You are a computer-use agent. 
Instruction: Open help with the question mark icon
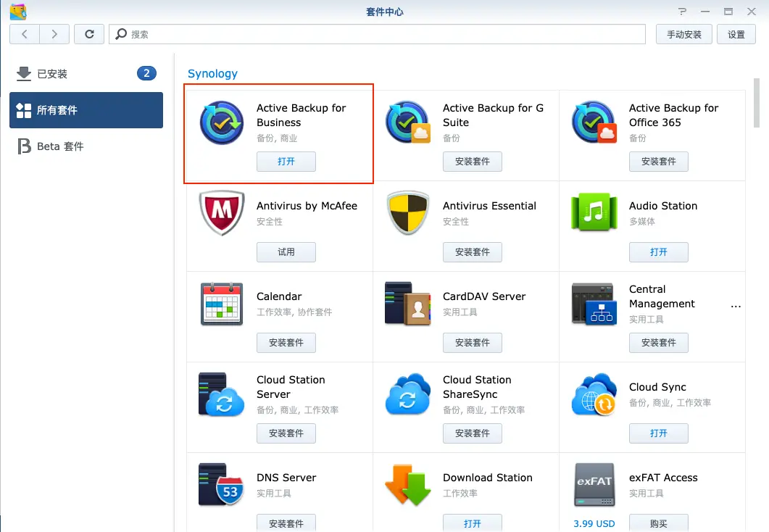pyautogui.click(x=682, y=12)
